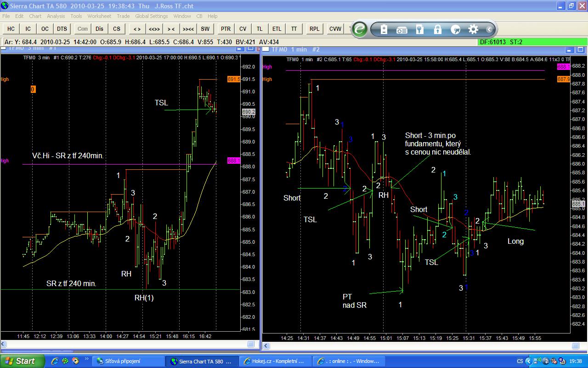Open the Edit menu
Screen dimensions: 588x368
(19, 16)
